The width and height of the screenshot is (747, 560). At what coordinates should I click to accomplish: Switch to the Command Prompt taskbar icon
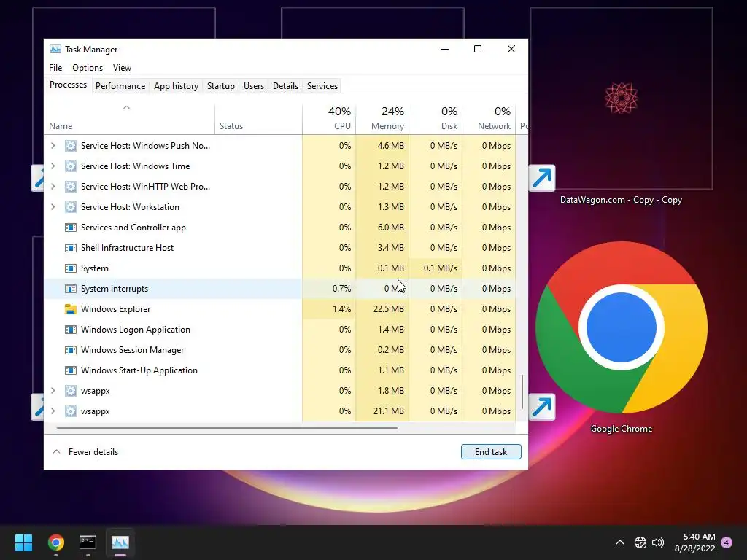point(88,542)
